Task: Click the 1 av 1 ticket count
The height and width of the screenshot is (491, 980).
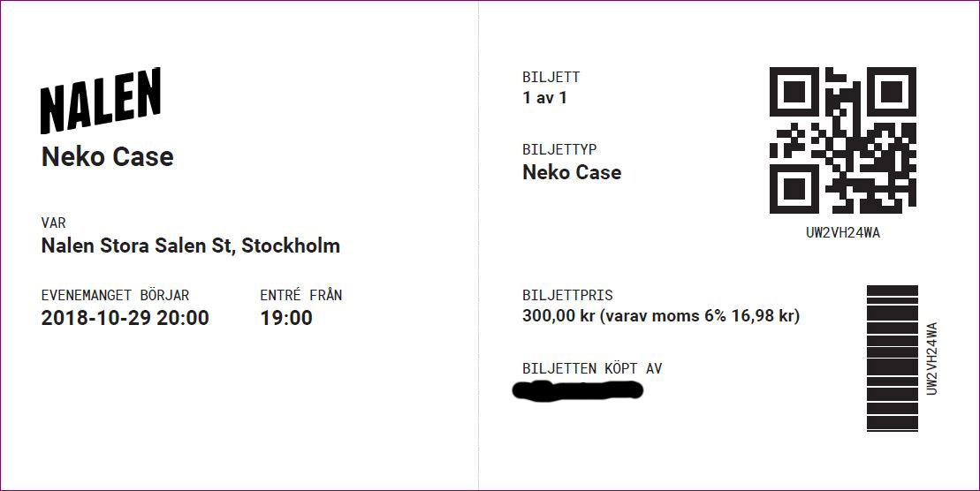Action: pos(545,97)
